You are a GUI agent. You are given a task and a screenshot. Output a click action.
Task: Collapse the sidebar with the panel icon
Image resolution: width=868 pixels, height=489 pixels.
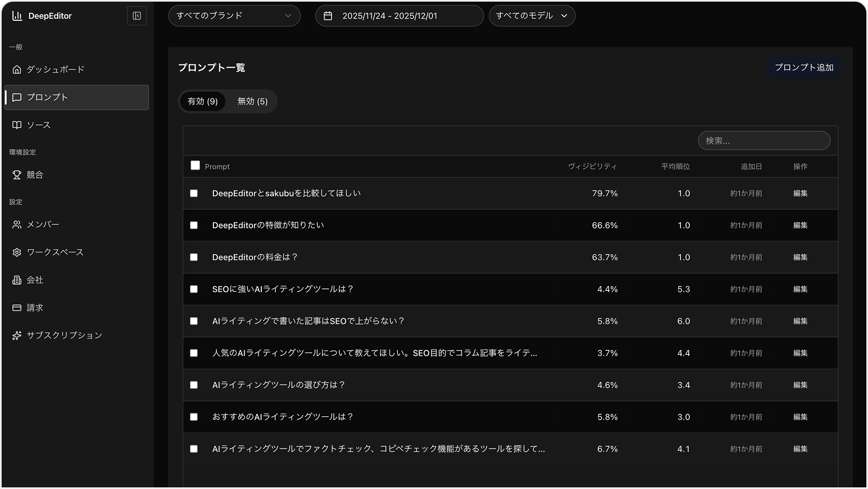137,16
